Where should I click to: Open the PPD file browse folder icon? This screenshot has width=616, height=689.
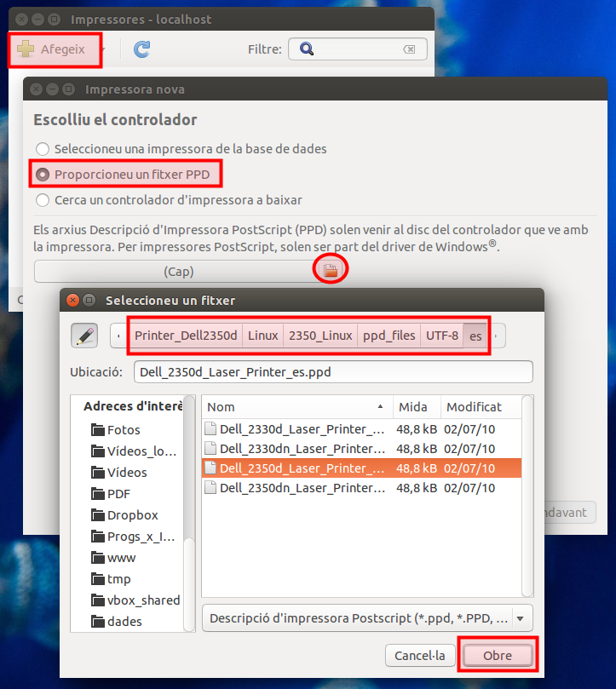[331, 271]
